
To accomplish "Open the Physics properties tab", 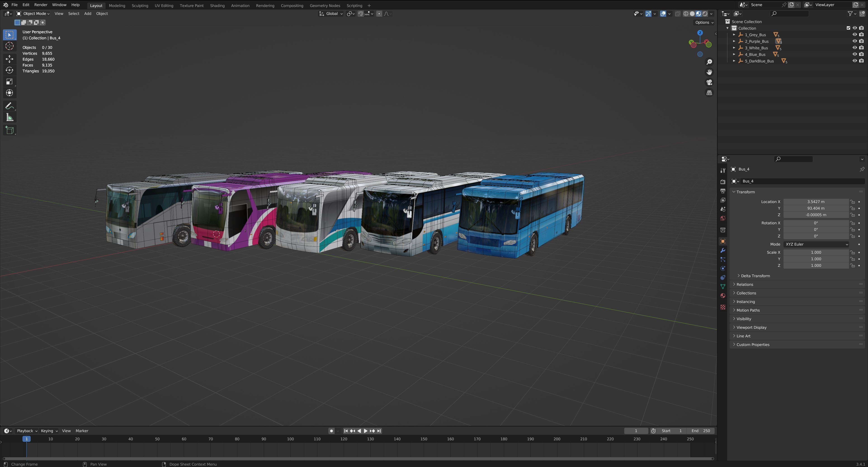I will (x=722, y=269).
